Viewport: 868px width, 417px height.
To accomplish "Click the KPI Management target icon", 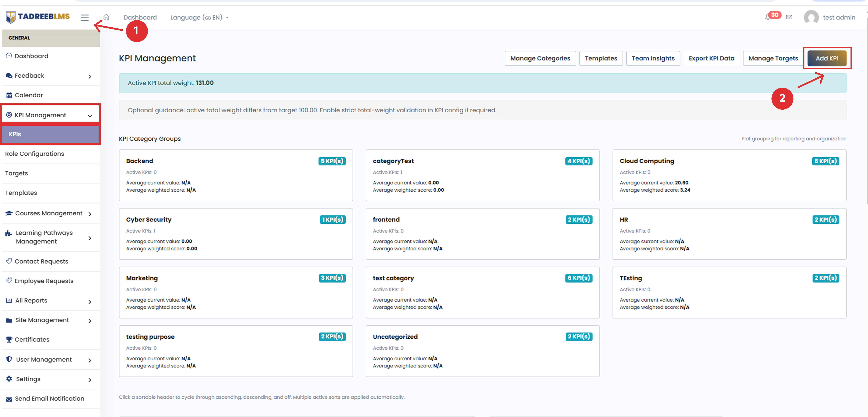I will coord(9,115).
